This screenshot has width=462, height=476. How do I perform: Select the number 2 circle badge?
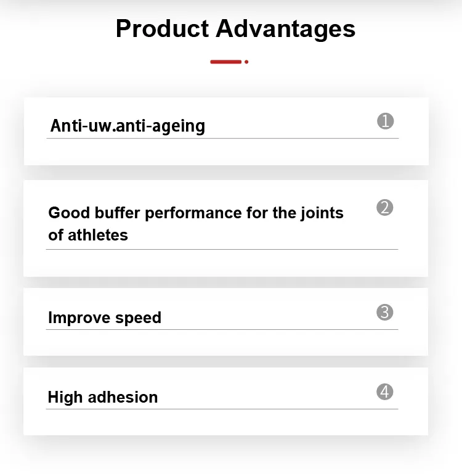pyautogui.click(x=384, y=207)
